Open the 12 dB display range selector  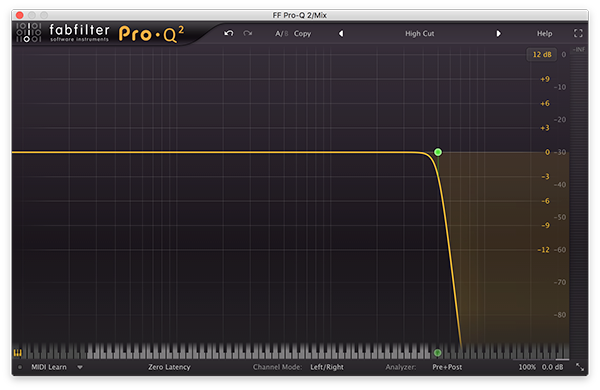click(542, 54)
